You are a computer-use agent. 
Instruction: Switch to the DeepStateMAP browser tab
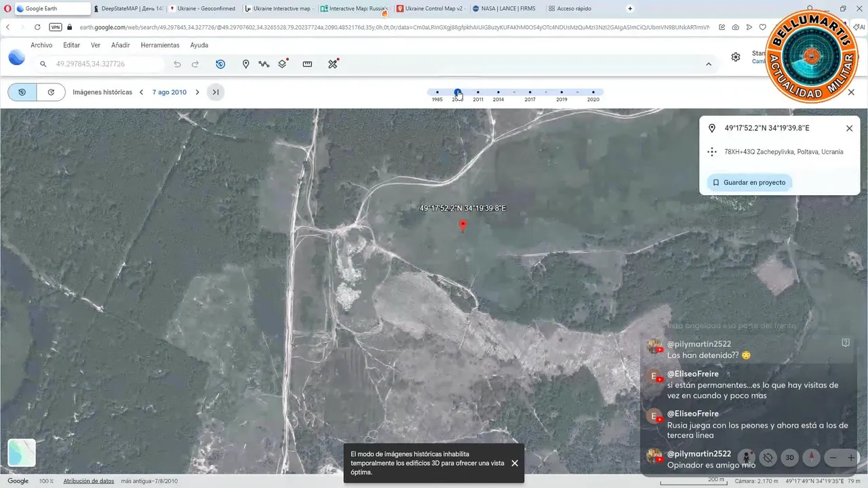click(128, 9)
